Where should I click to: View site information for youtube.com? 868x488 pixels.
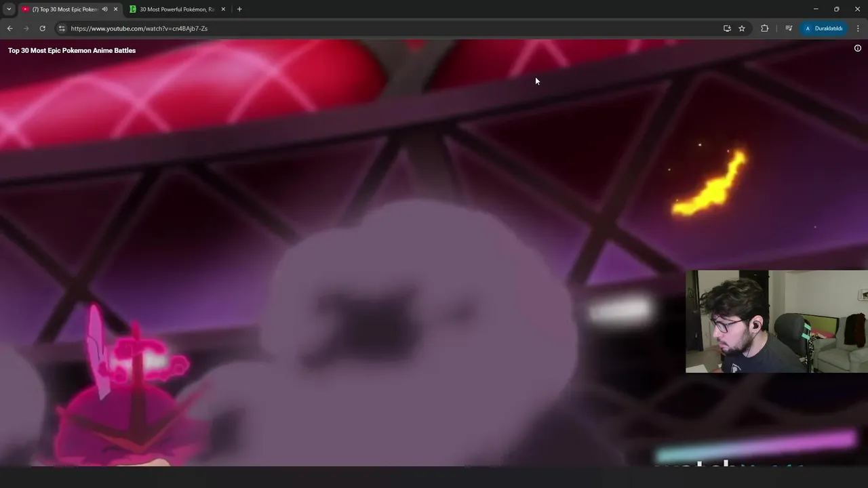tap(61, 28)
